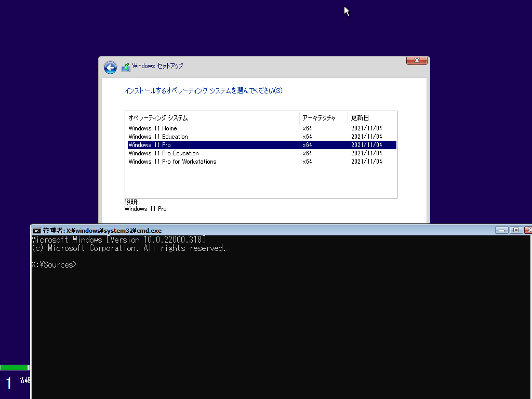This screenshot has width=532, height=399.
Task: Click date 2021/11/04 in Windows 11 Education row
Action: pos(366,137)
